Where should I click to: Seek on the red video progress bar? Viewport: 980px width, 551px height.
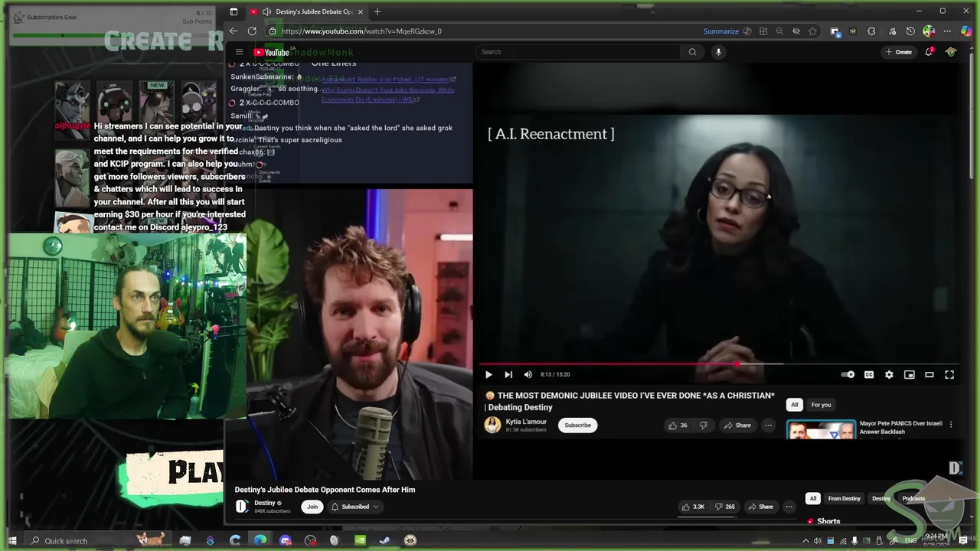tap(719, 364)
